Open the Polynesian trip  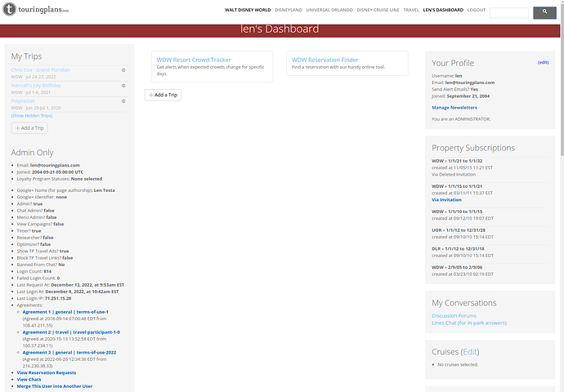(23, 101)
